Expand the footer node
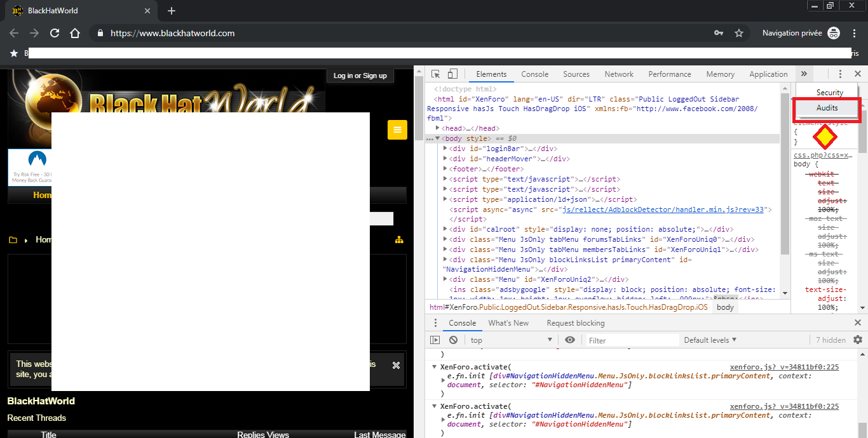868x438 pixels. [445, 169]
